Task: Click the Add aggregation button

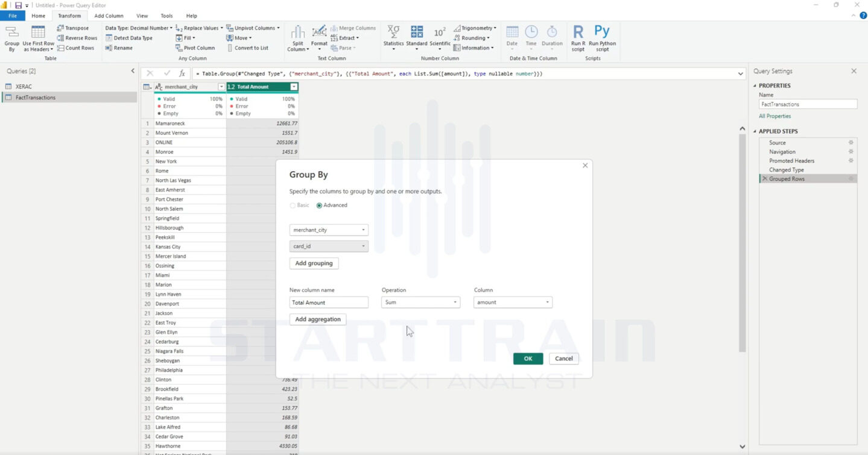Action: click(x=318, y=319)
